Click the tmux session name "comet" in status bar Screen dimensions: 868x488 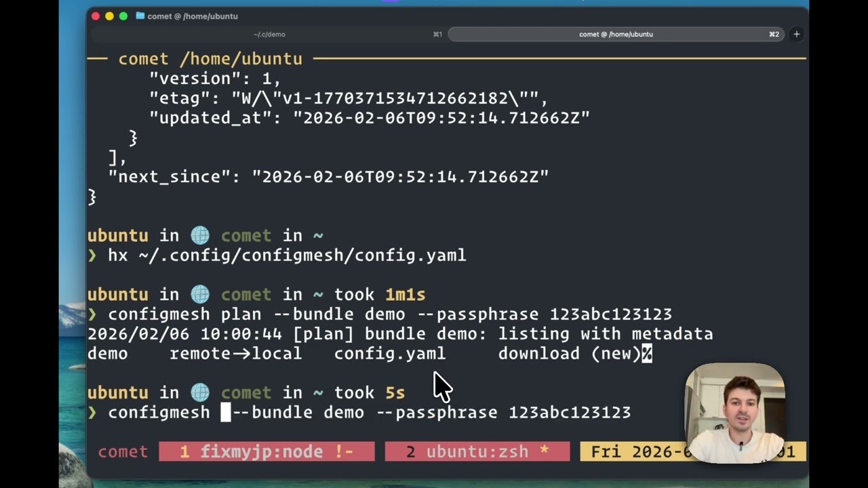point(123,451)
